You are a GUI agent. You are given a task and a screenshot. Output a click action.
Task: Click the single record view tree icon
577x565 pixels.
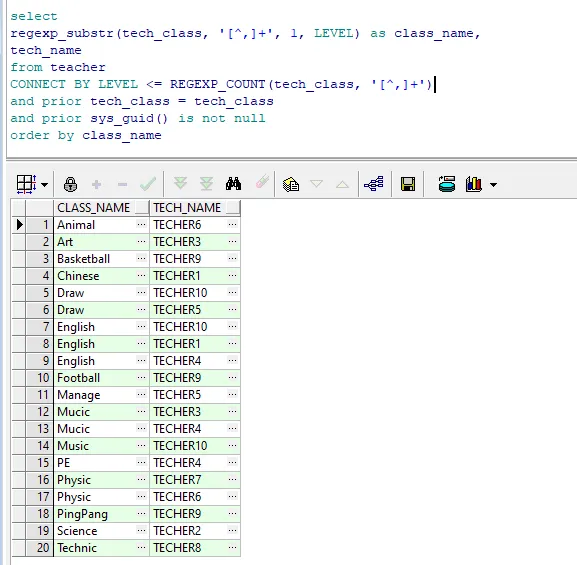pyautogui.click(x=374, y=184)
